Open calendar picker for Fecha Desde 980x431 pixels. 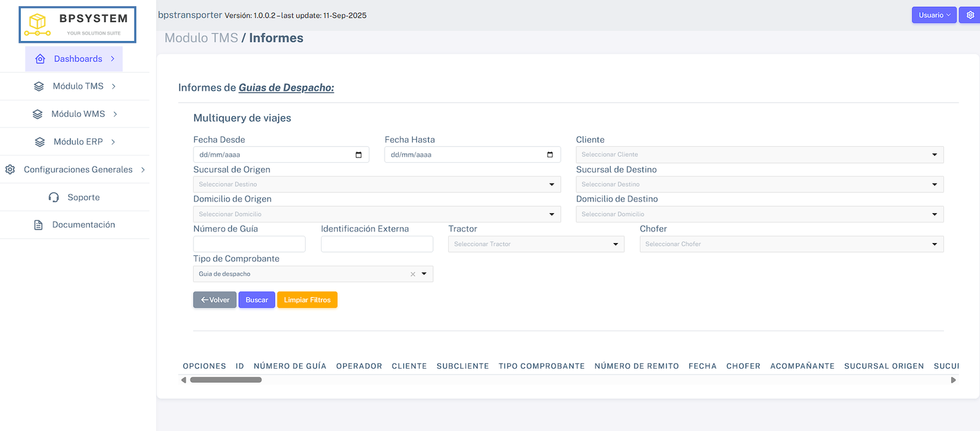[358, 155]
